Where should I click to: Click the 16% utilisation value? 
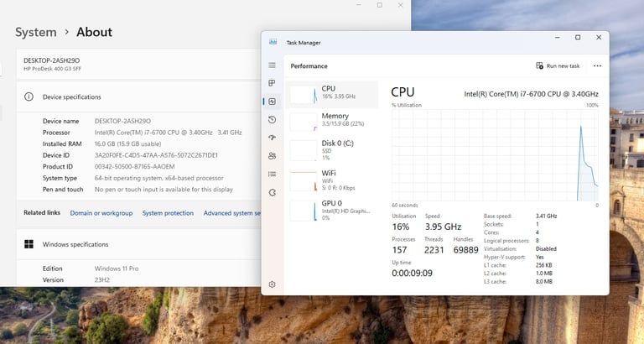point(401,227)
